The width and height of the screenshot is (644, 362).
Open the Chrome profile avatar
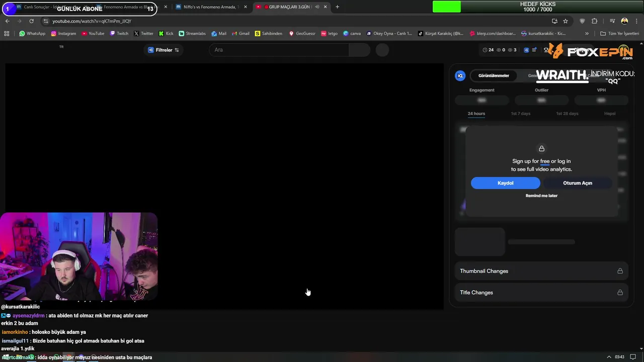coord(624,21)
